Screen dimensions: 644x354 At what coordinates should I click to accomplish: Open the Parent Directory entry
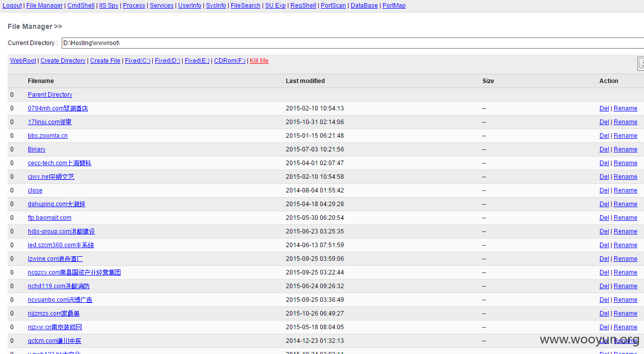50,95
